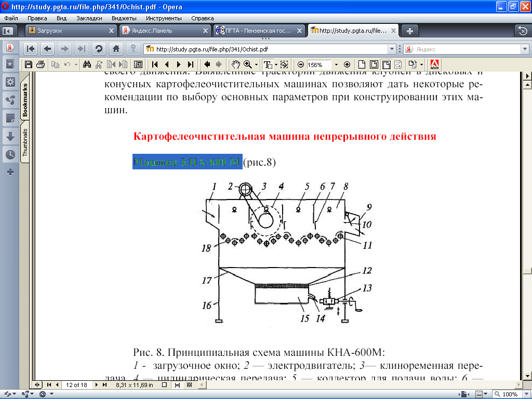Open the undo options dropdown arrow
This screenshot has width=532, height=399.
(x=76, y=64)
